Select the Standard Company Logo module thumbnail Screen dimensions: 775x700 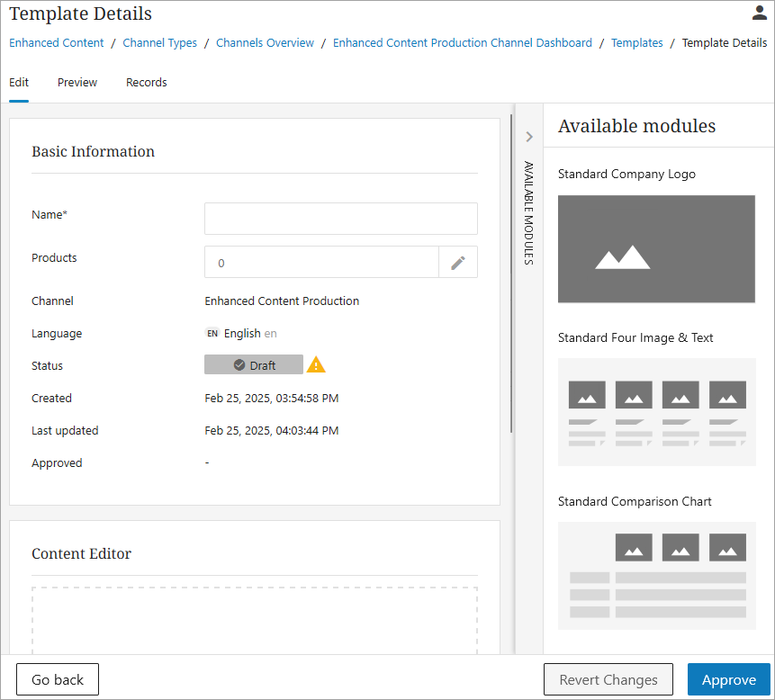click(656, 249)
